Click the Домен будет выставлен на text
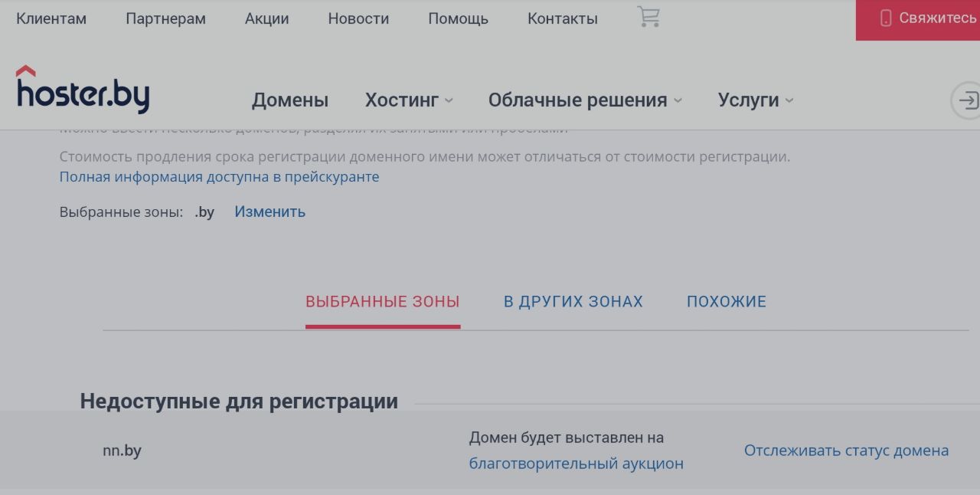 click(x=567, y=438)
